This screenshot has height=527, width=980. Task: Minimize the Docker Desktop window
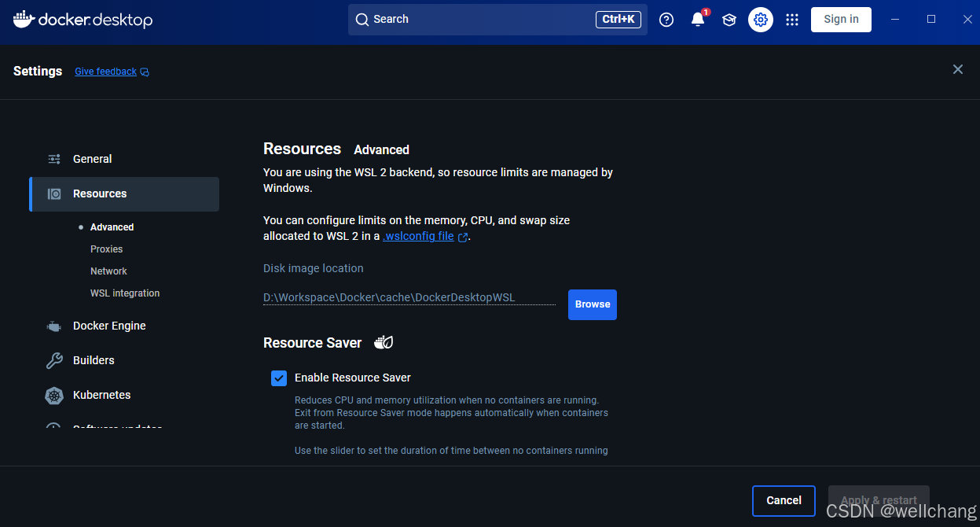tap(895, 19)
